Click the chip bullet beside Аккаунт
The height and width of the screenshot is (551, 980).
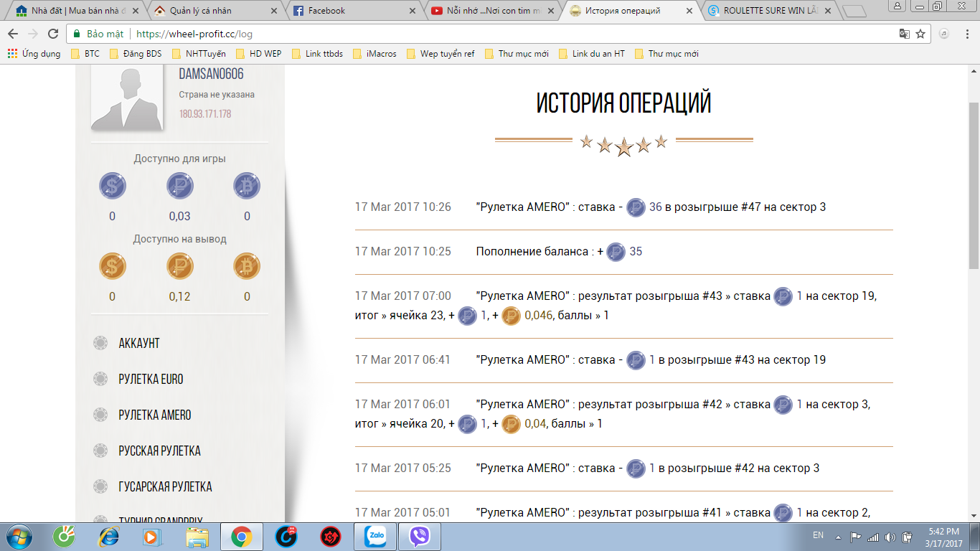point(101,343)
